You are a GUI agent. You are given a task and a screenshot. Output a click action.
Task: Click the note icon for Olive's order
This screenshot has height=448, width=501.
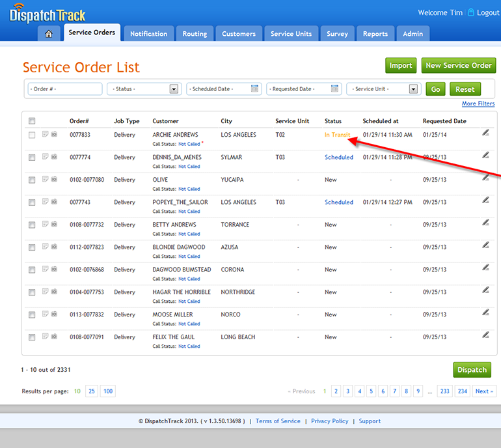45,180
